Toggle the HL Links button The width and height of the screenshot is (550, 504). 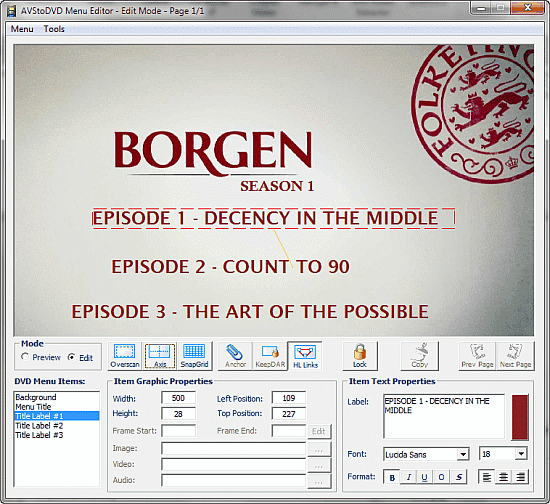[x=305, y=356]
